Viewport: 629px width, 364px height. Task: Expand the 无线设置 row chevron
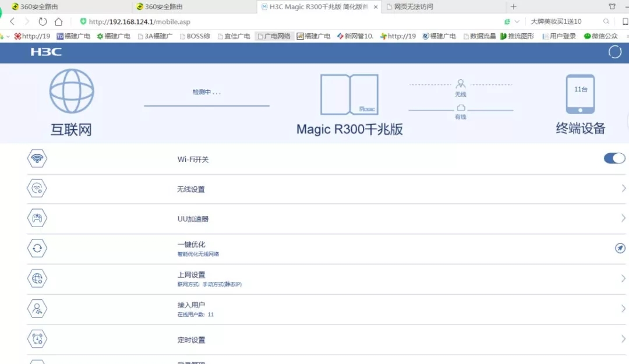[622, 188]
